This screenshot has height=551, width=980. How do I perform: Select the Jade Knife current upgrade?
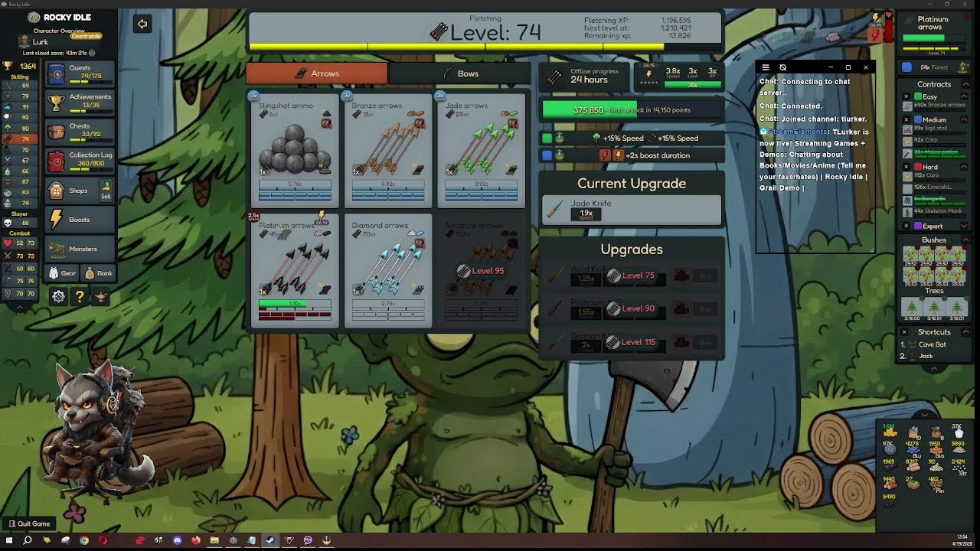pos(632,209)
